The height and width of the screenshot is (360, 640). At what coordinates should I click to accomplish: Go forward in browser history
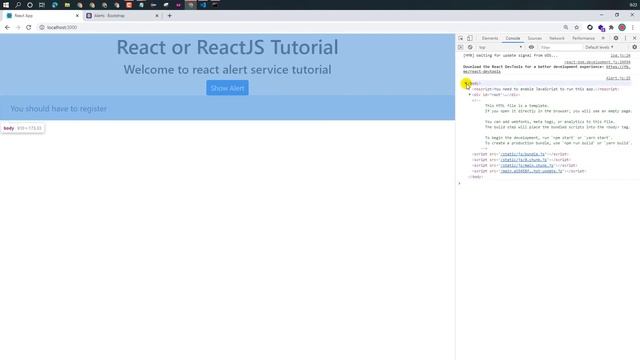click(x=18, y=27)
